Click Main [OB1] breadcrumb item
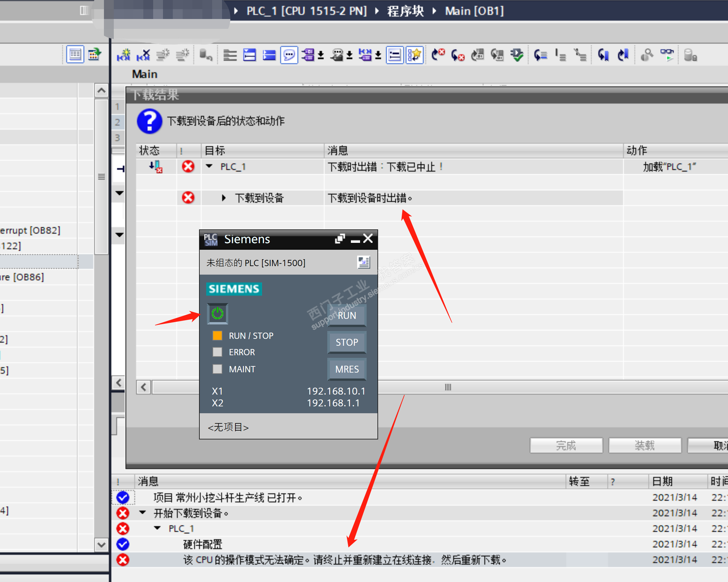 click(x=474, y=11)
